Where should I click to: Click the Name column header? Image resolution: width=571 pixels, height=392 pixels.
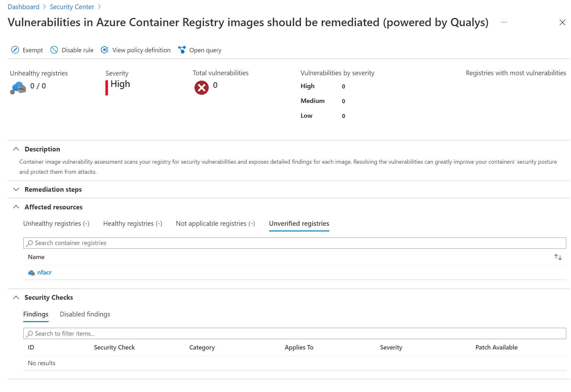click(x=36, y=257)
